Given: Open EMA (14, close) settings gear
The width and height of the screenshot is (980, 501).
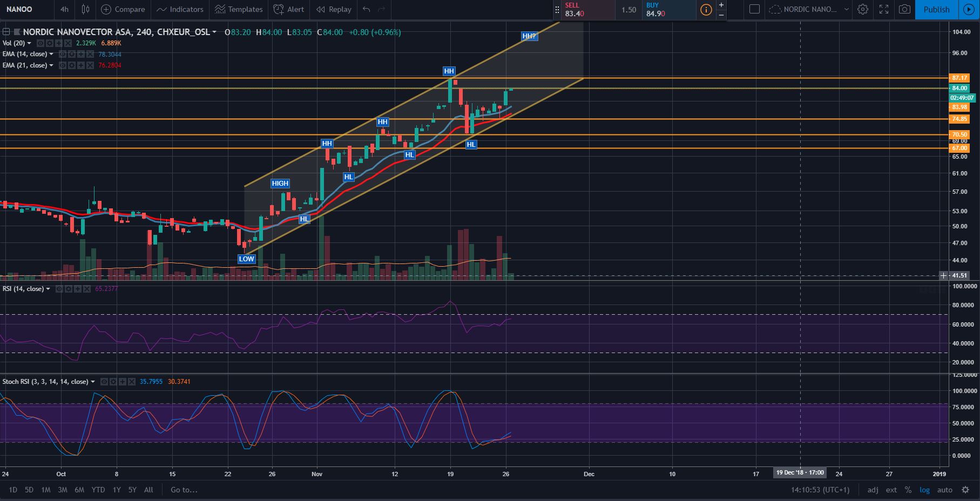Looking at the screenshot, I should 71,54.
